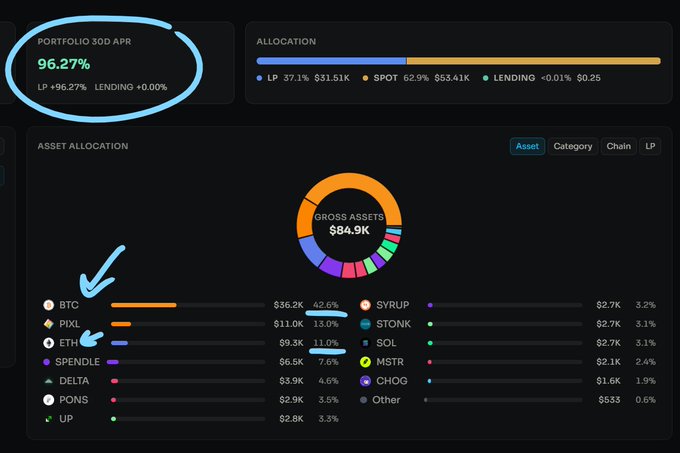Click the LP legend dot in Allocation
Viewport: 680px width, 453px height.
pyautogui.click(x=259, y=78)
